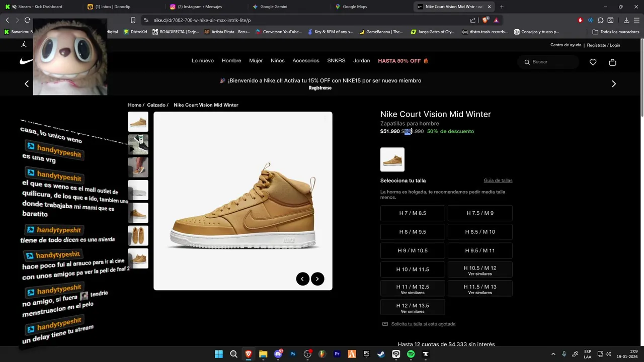The image size is (644, 362).
Task: Open a new browser tab
Action: coord(502,7)
